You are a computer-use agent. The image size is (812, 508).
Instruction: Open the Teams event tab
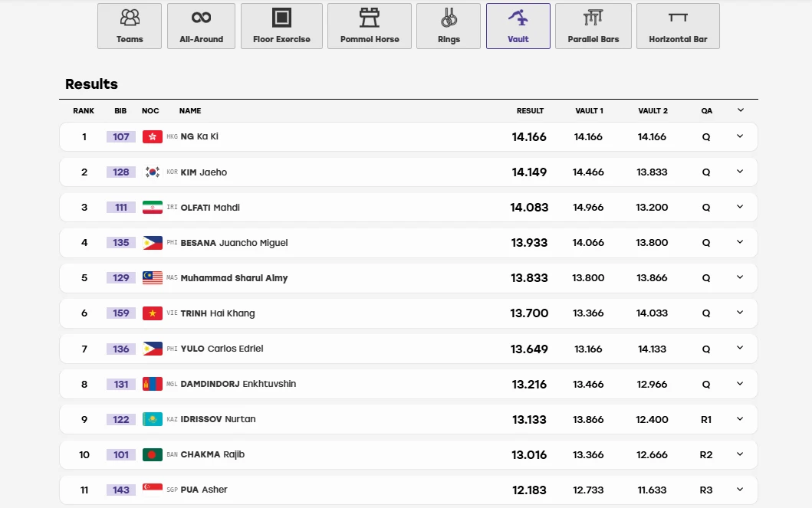130,26
